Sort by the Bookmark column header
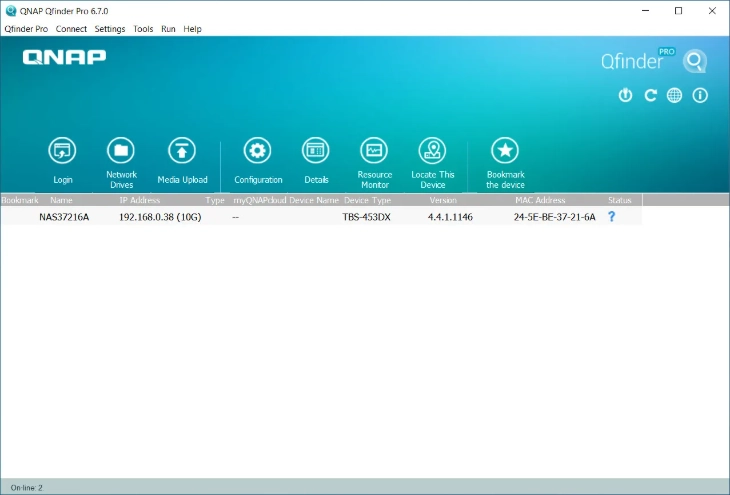This screenshot has height=495, width=730. click(19, 200)
